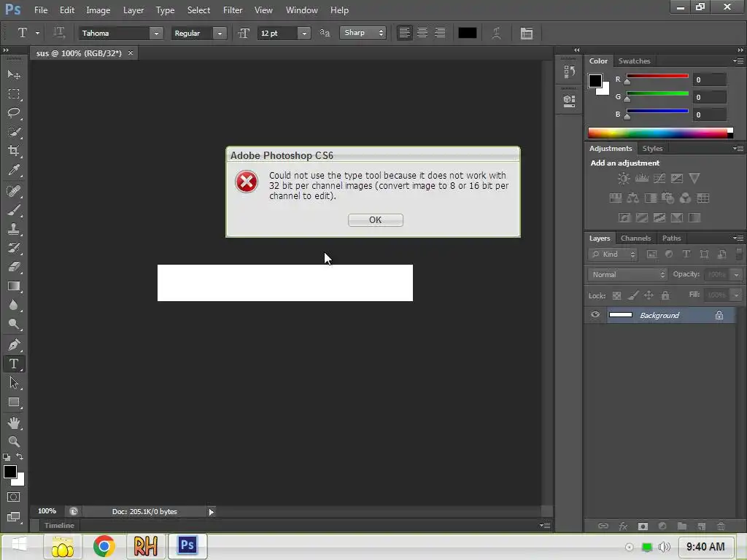Screen dimensions: 747x560
Task: Click the status bar arrow button
Action: click(211, 512)
